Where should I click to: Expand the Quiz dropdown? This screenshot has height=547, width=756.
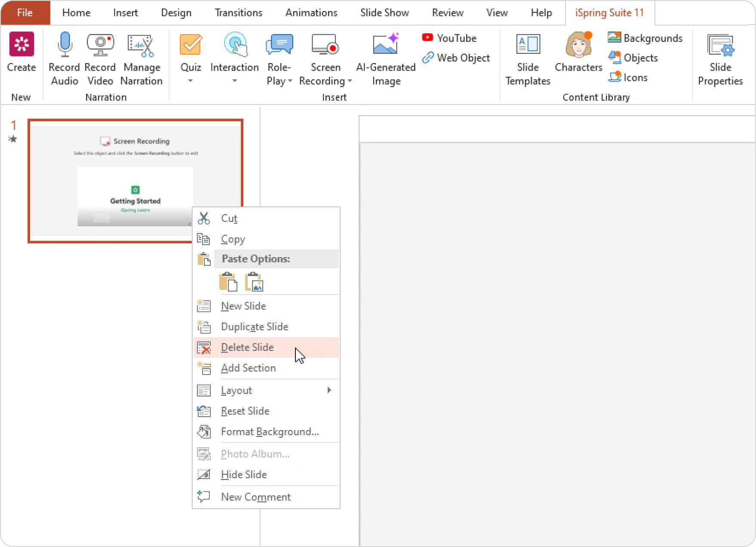tap(191, 81)
